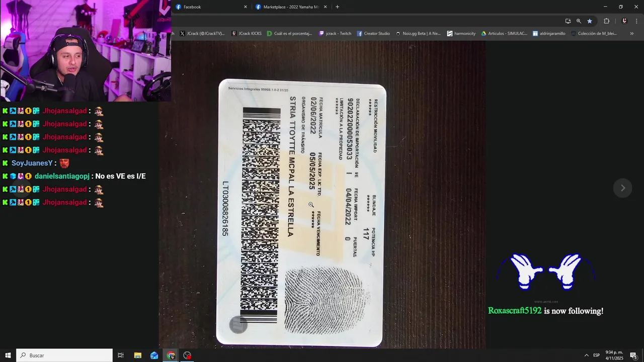Open the Outlook mail taskbar icon
Image resolution: width=644 pixels, height=362 pixels.
coord(154,355)
